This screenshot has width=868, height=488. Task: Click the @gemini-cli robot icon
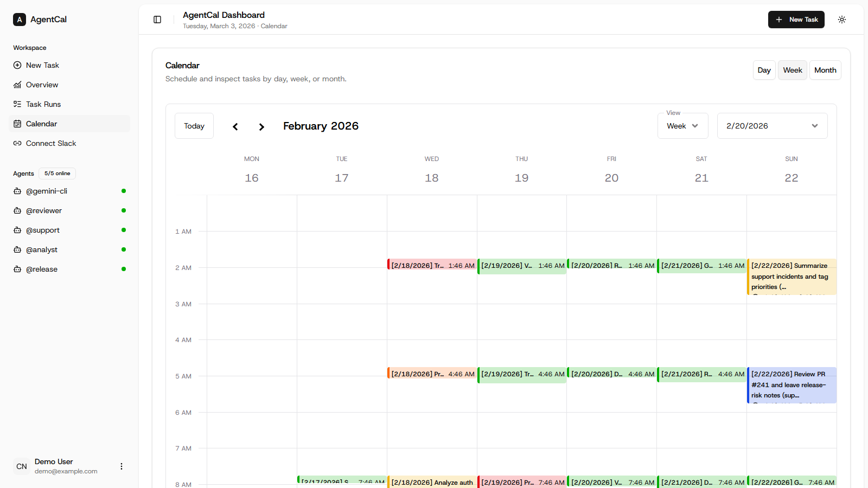[x=17, y=191]
